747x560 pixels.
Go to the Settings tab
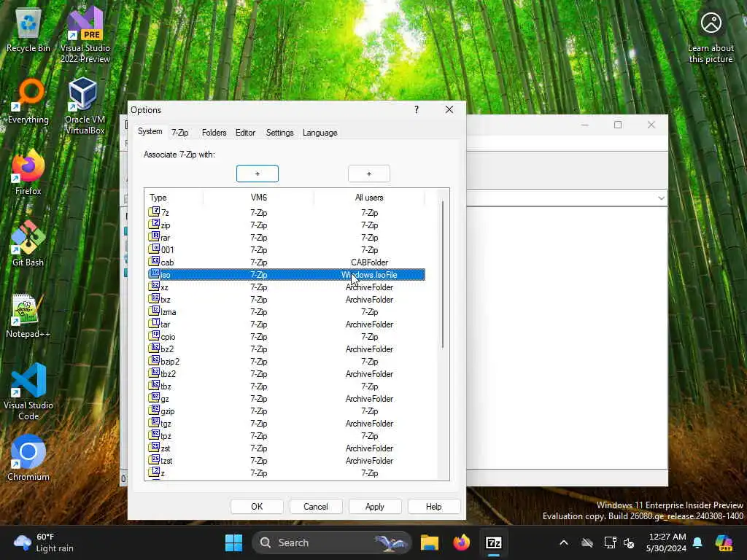pos(279,133)
